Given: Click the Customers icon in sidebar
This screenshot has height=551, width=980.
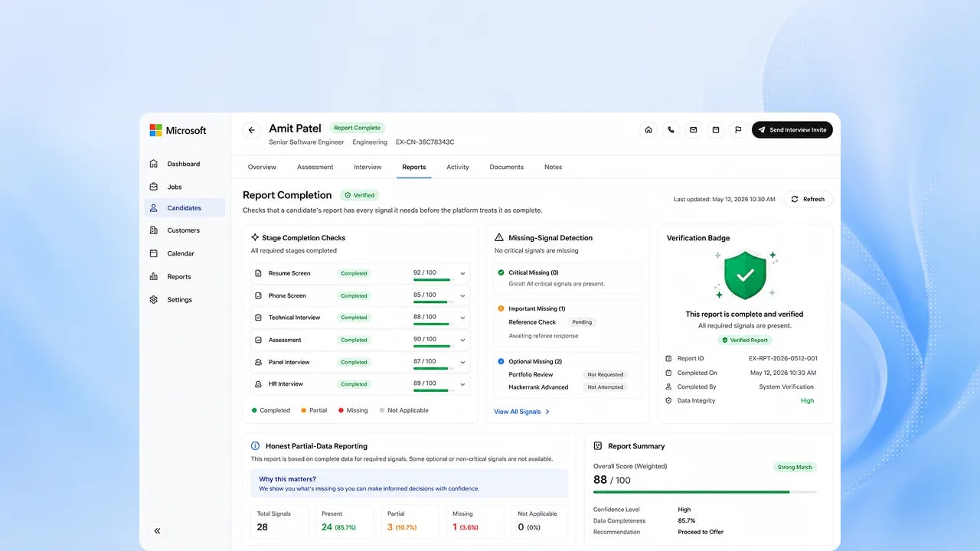Looking at the screenshot, I should pos(154,230).
